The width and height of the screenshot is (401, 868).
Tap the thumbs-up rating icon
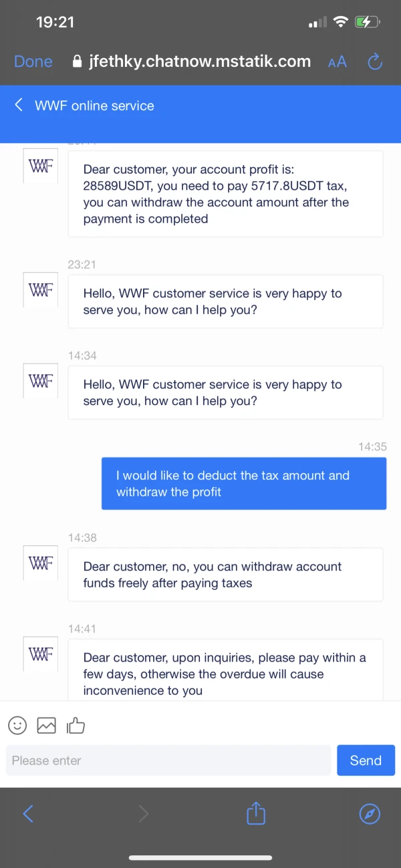pyautogui.click(x=76, y=725)
